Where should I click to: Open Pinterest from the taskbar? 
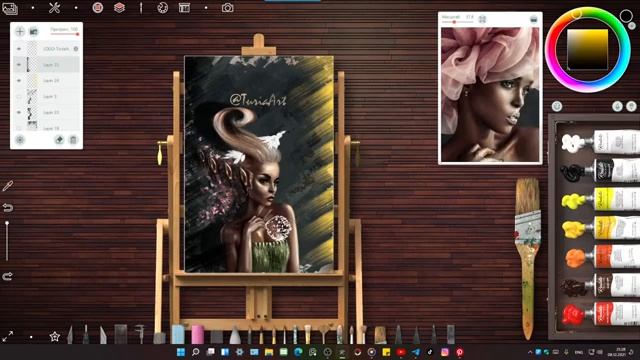(x=460, y=352)
